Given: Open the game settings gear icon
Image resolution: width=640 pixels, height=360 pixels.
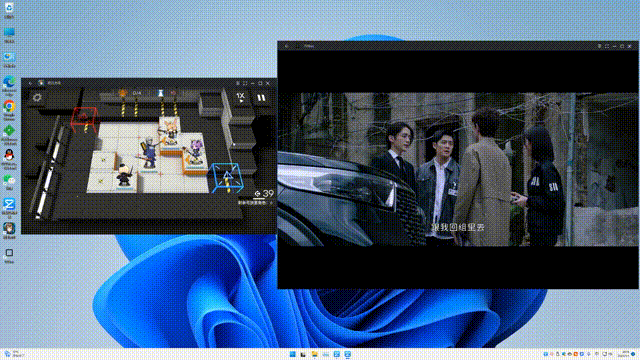Looking at the screenshot, I should point(37,98).
